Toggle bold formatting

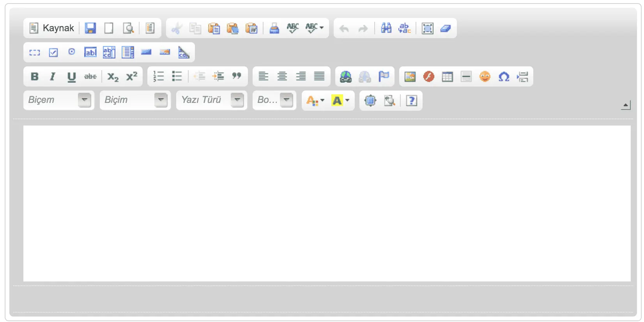click(x=35, y=76)
